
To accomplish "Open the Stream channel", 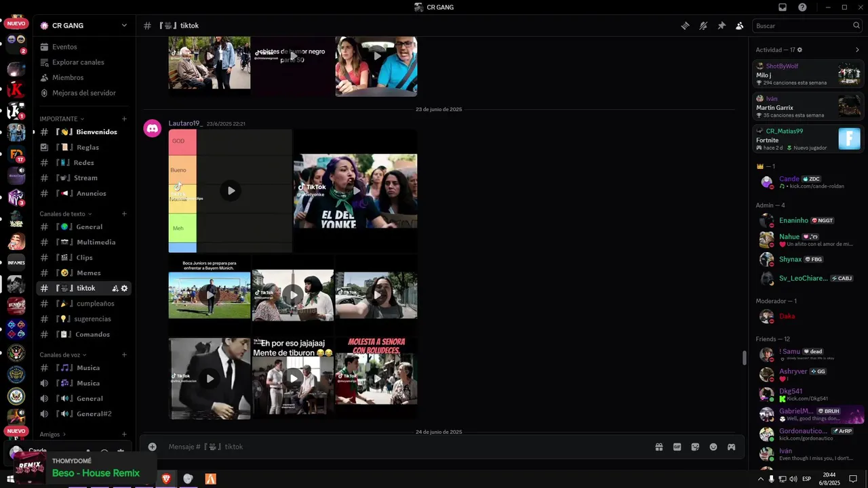I will [83, 178].
